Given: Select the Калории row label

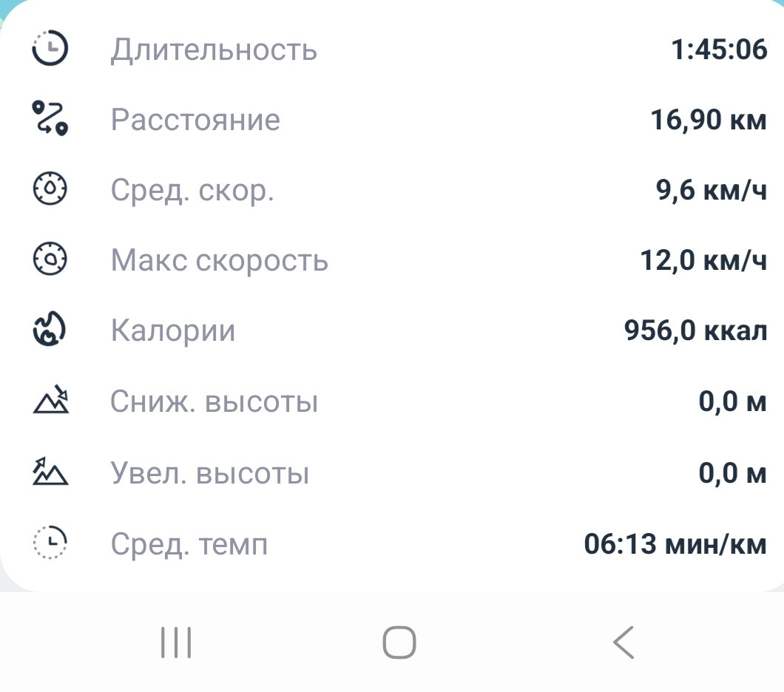Looking at the screenshot, I should 173,330.
